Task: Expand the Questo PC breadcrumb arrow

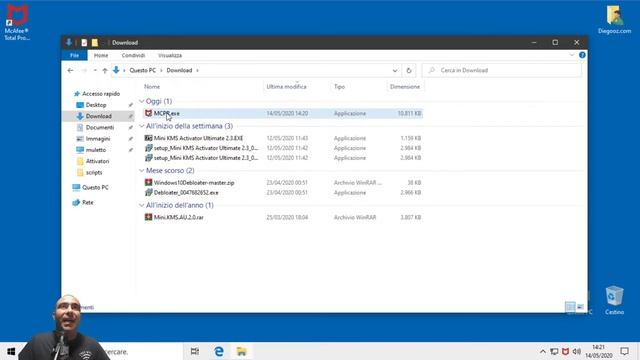Action: pos(161,71)
